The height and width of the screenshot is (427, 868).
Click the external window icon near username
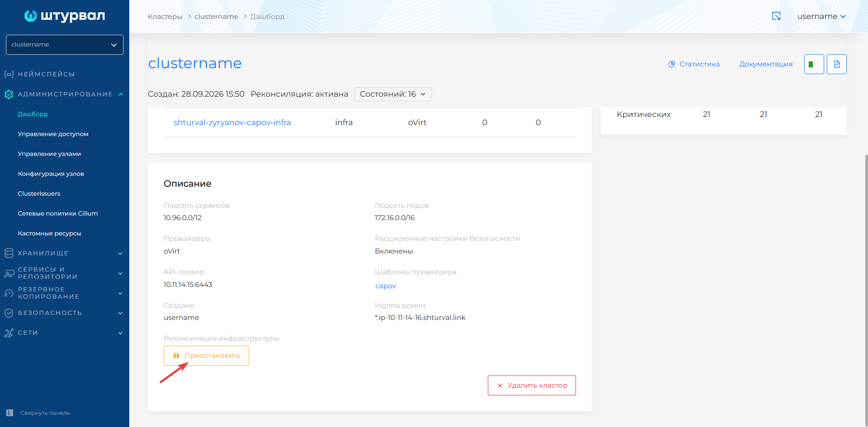click(x=776, y=16)
